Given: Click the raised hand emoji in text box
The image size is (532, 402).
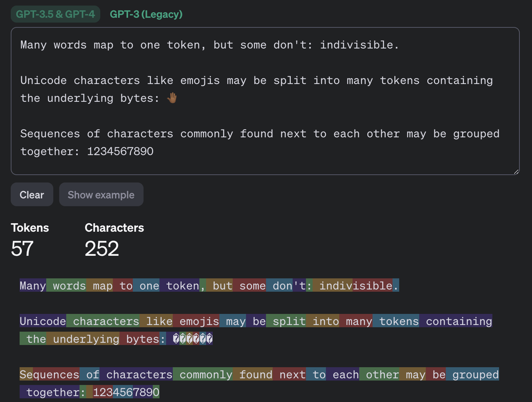Looking at the screenshot, I should [172, 98].
